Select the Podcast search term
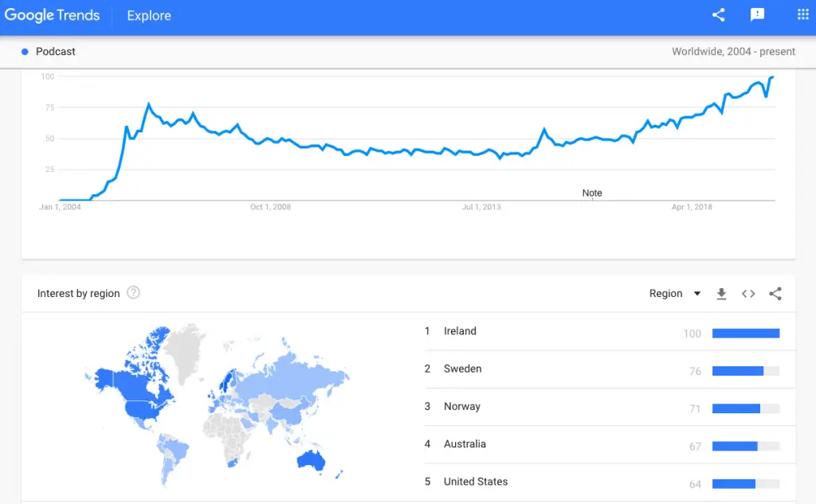The height and width of the screenshot is (504, 816). coord(56,52)
